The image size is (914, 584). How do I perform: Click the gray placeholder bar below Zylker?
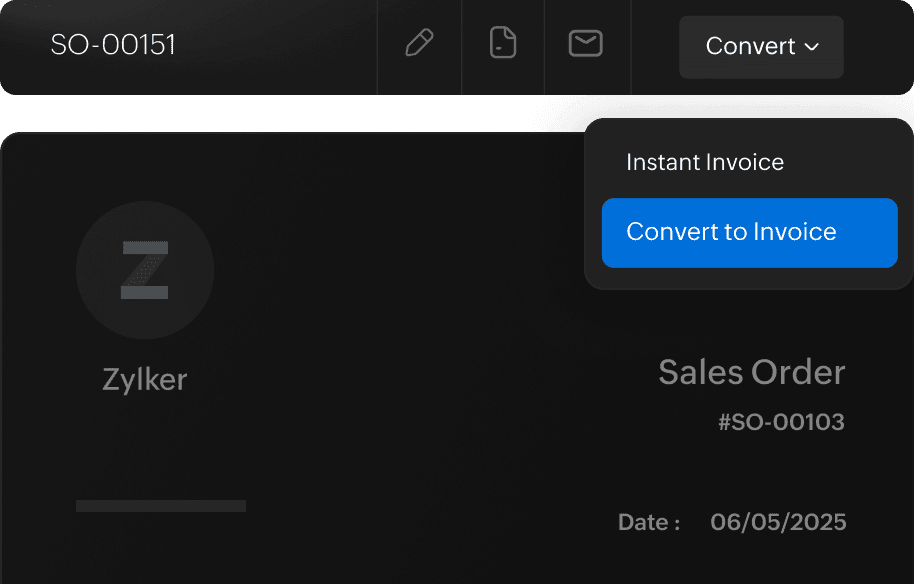pyautogui.click(x=161, y=506)
